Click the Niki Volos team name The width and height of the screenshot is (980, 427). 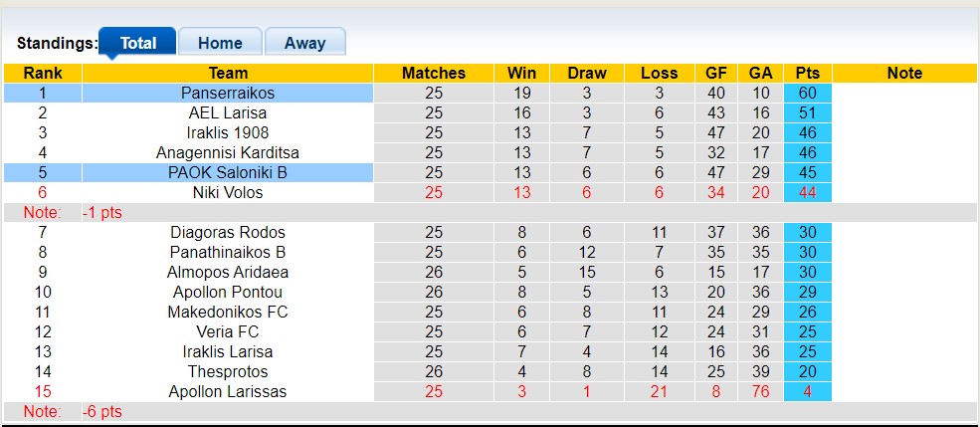228,192
